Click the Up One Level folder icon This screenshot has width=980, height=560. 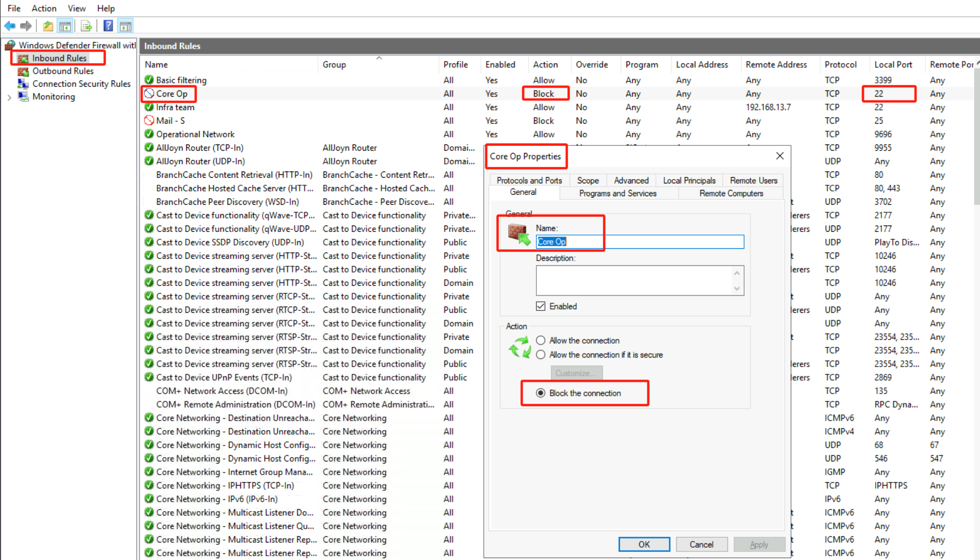coord(48,26)
